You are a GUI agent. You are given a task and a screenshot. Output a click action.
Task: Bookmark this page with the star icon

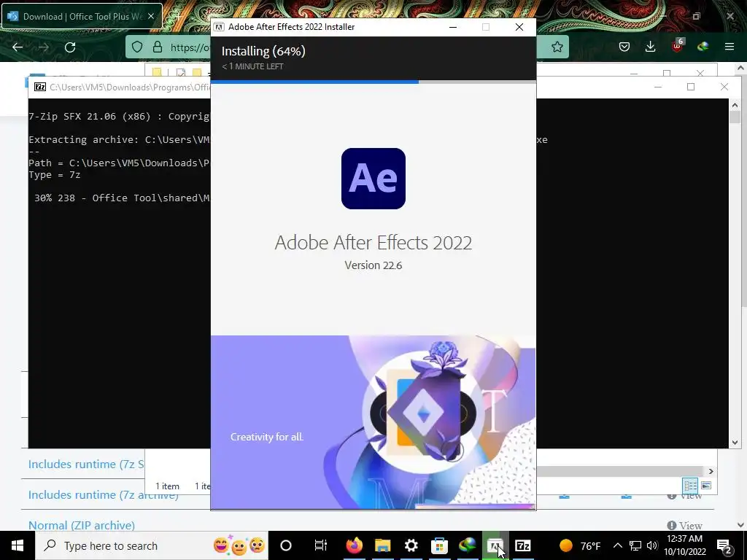pos(557,47)
